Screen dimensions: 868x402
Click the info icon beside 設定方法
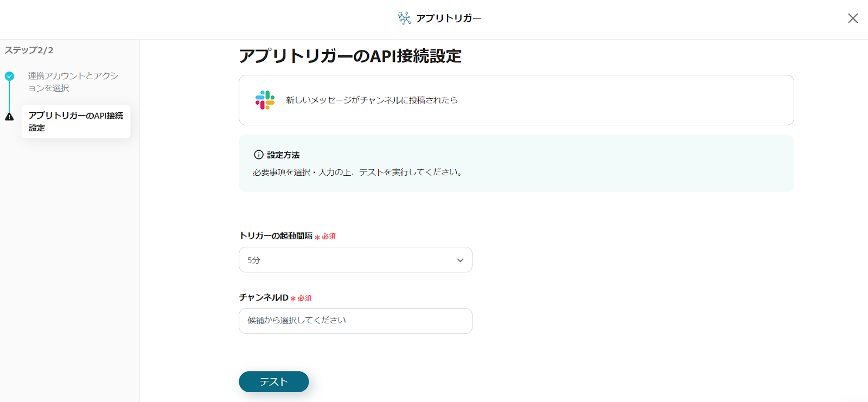[259, 155]
